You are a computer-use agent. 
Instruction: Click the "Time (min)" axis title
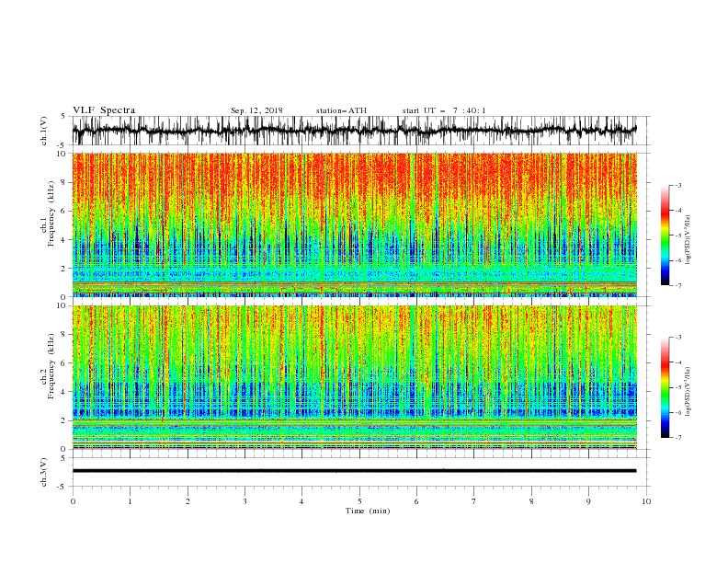point(368,511)
